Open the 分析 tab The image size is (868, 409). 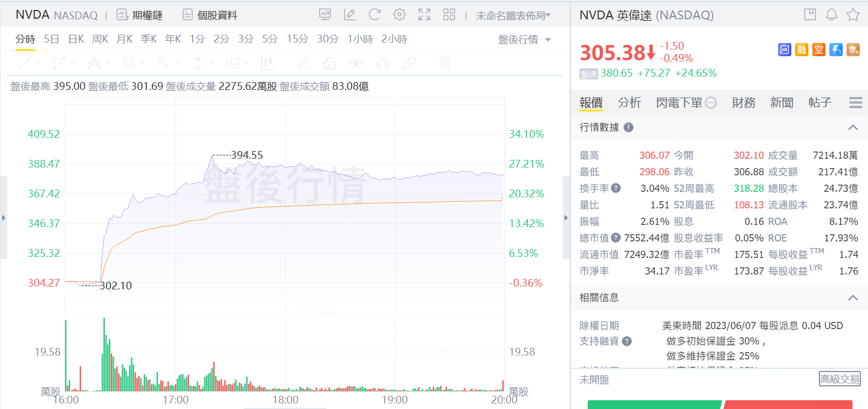click(x=630, y=103)
